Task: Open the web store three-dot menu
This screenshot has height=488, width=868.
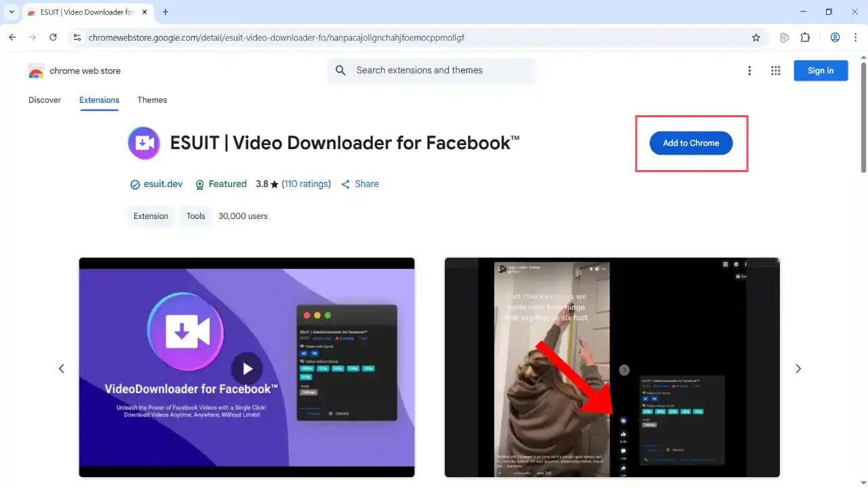Action: (x=749, y=70)
